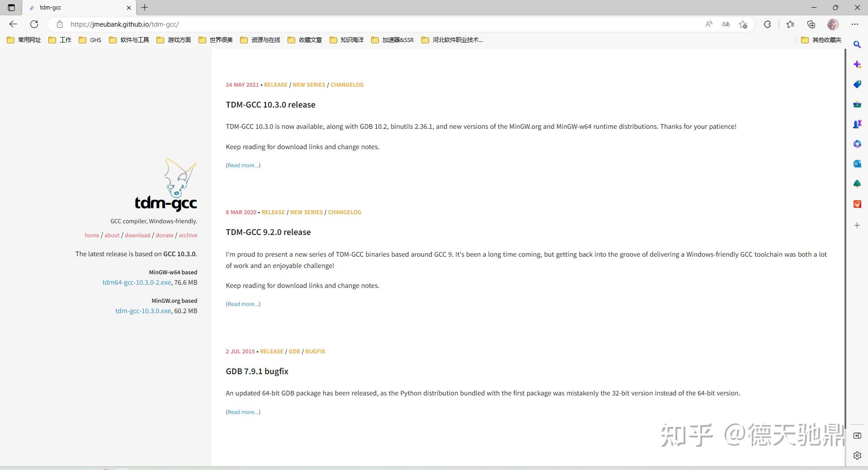Open the 知识海洋 bookmarks folder
868x470 pixels.
coord(347,40)
